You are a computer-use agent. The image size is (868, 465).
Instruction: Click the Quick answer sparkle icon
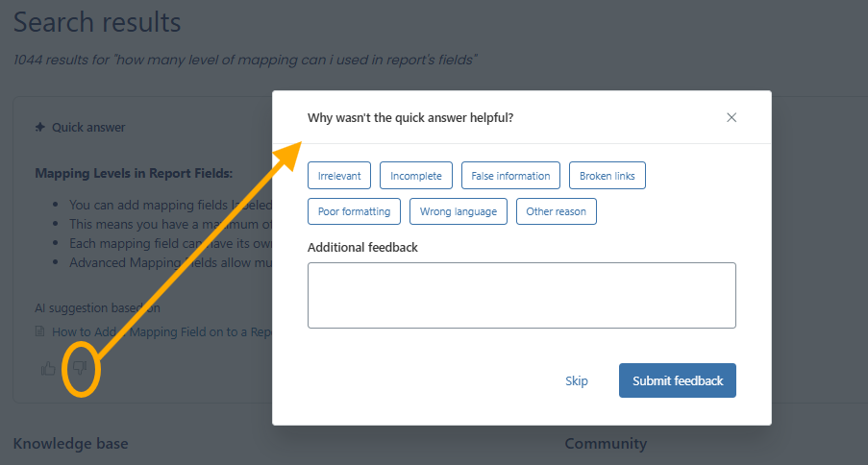39,127
